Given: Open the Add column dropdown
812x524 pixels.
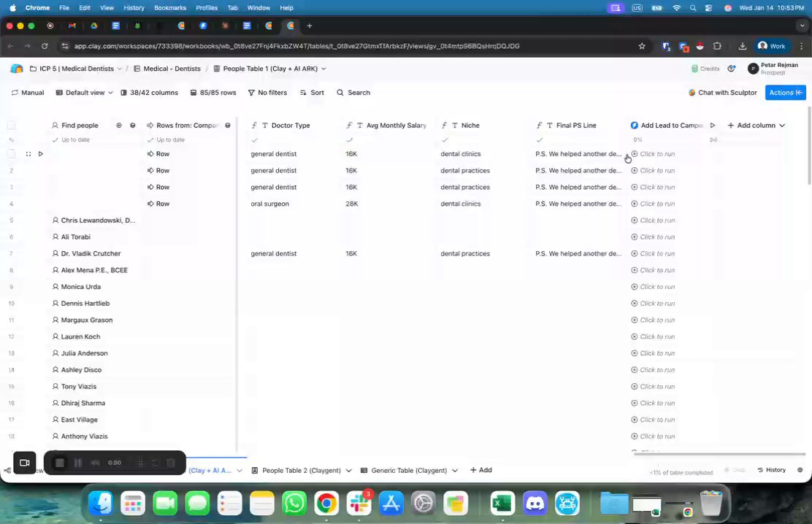Looking at the screenshot, I should (x=756, y=126).
